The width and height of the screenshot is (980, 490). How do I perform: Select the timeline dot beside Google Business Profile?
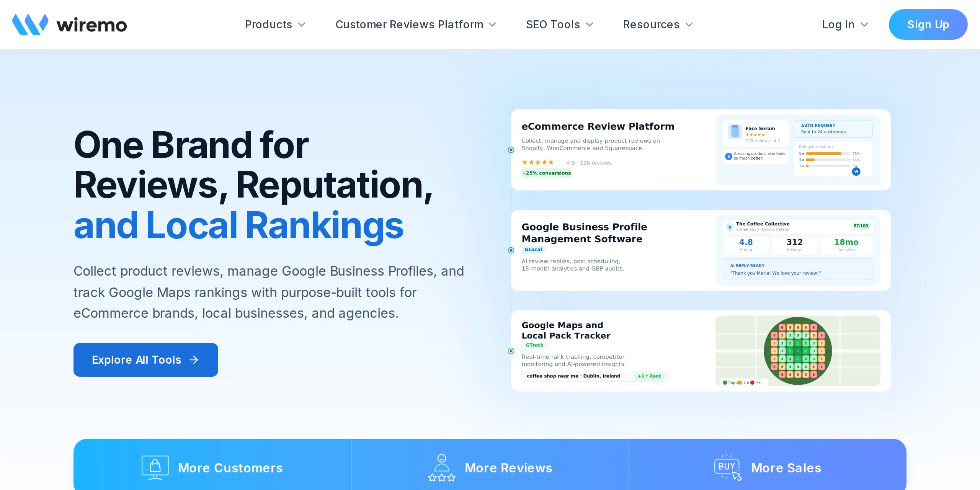coord(511,250)
